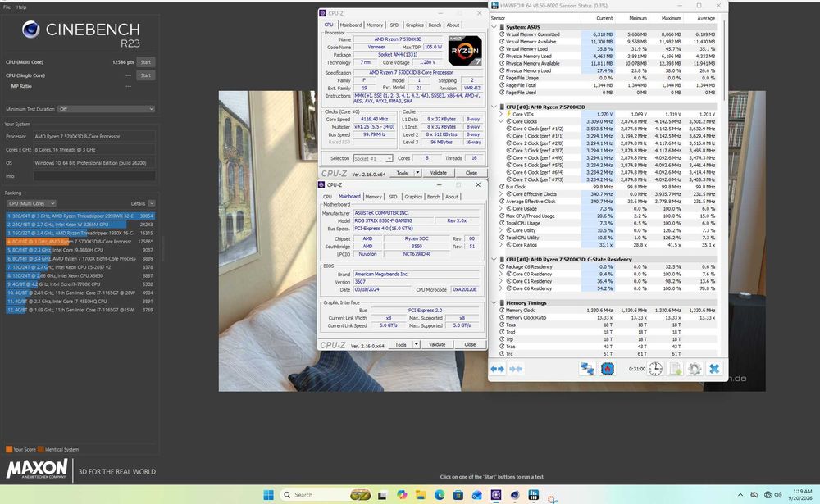Start the CPU (Multi Core) test

(x=146, y=62)
